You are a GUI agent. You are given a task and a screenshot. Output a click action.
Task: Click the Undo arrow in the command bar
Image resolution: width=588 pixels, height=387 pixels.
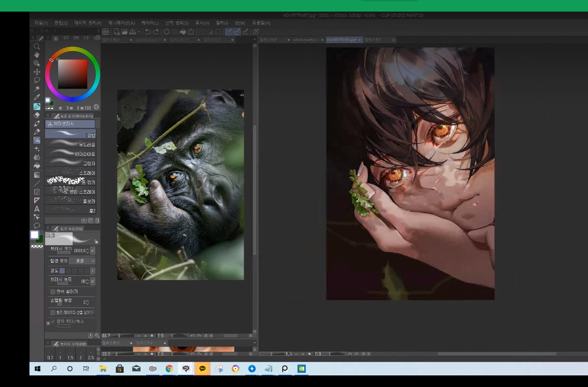click(148, 32)
